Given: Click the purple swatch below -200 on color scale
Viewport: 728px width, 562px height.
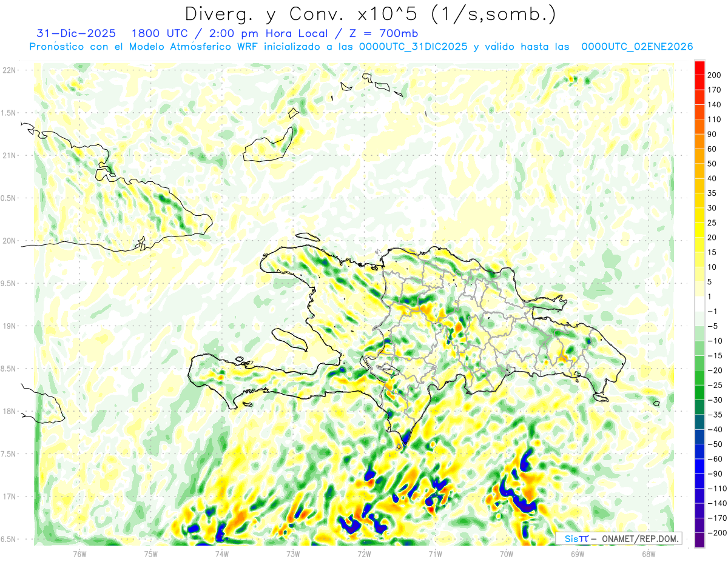Looking at the screenshot, I should (x=700, y=540).
